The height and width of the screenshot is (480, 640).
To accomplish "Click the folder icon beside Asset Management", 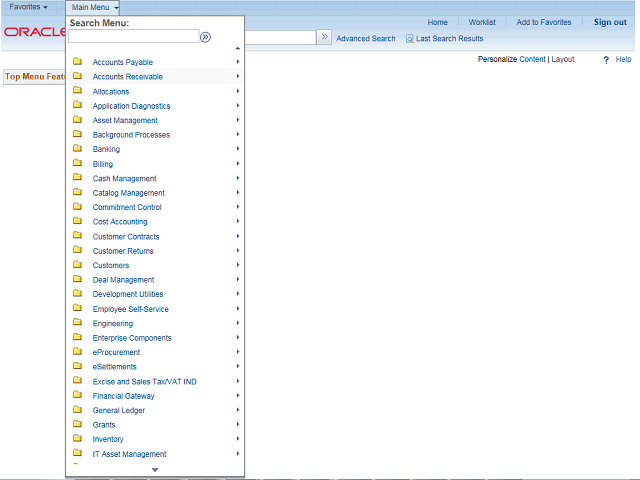I will tap(77, 120).
